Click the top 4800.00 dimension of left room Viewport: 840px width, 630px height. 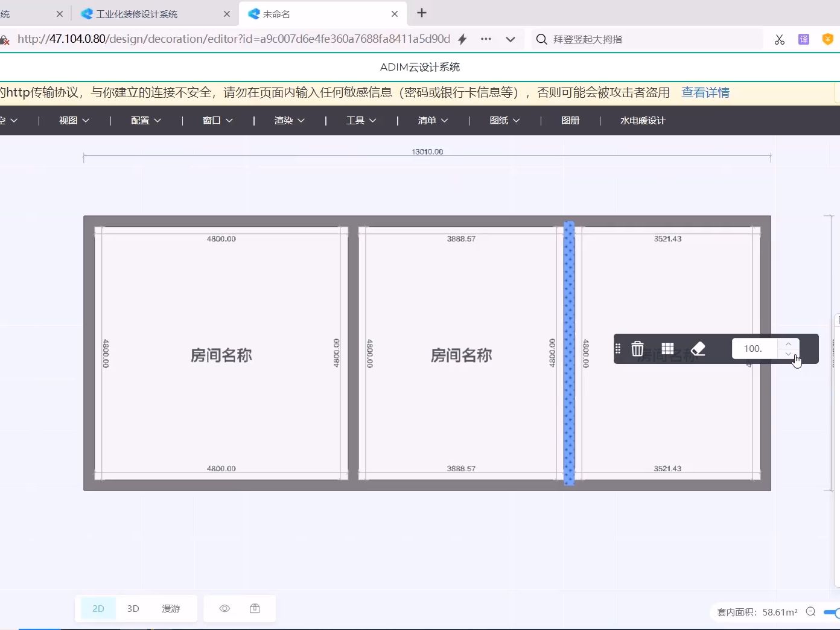pos(221,239)
